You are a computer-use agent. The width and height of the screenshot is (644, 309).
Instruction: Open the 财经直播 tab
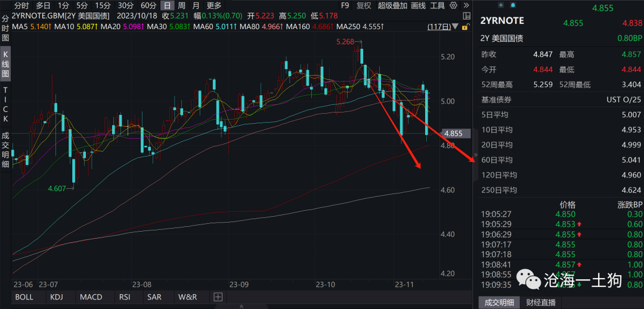tap(540, 302)
